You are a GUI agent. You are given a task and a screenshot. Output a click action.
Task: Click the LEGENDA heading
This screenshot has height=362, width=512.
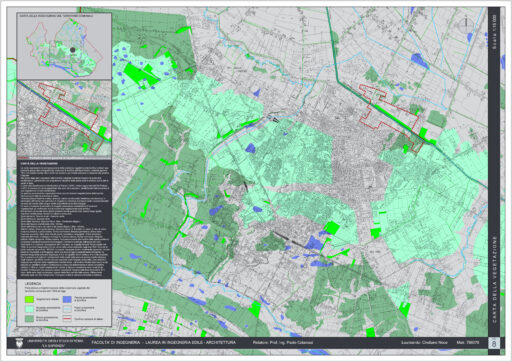[32, 283]
